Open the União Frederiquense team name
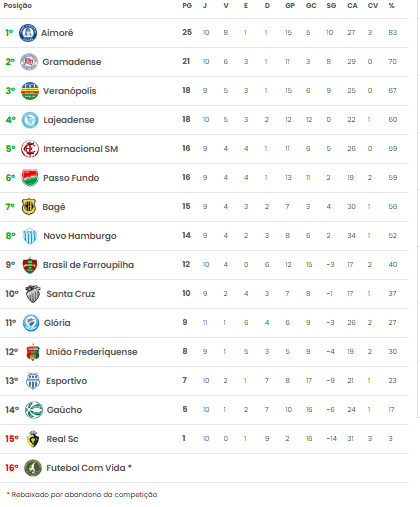420x507 pixels. (x=92, y=352)
